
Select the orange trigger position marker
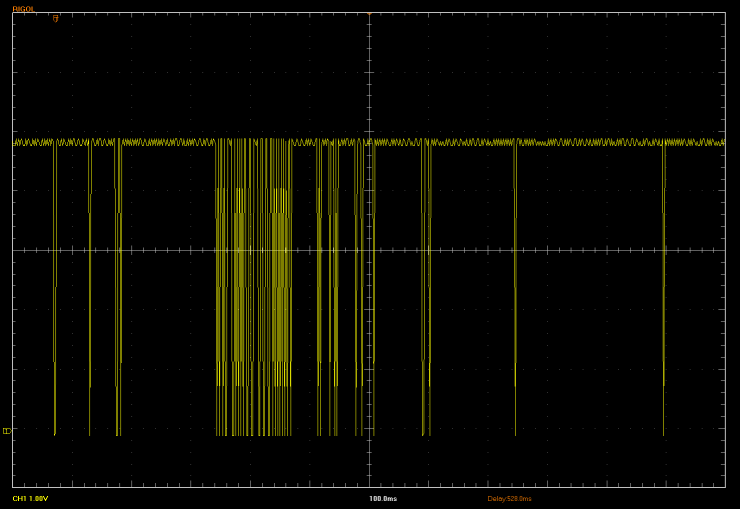point(56,18)
